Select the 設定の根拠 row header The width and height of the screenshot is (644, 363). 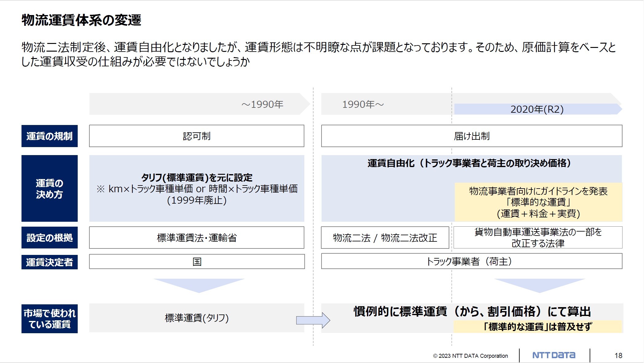(49, 237)
